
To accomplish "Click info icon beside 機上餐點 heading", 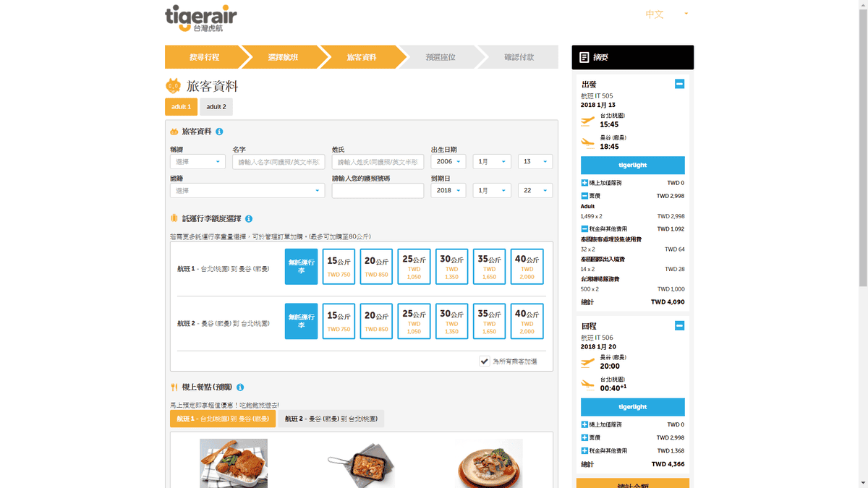I will (x=240, y=388).
